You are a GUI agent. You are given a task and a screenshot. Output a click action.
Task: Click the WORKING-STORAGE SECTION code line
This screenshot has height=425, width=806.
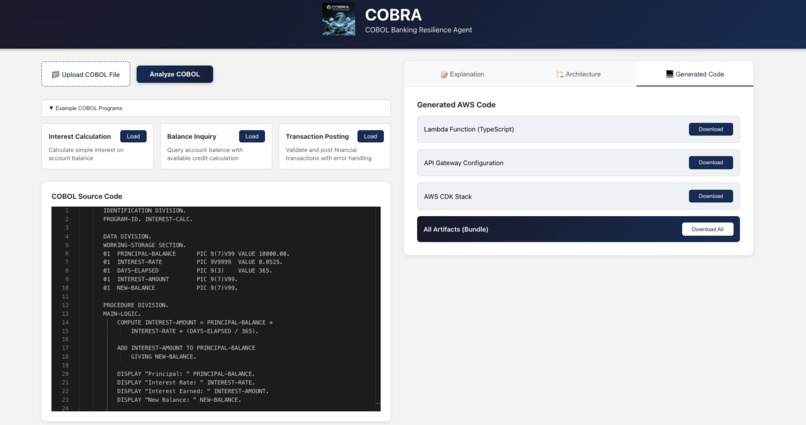[144, 245]
